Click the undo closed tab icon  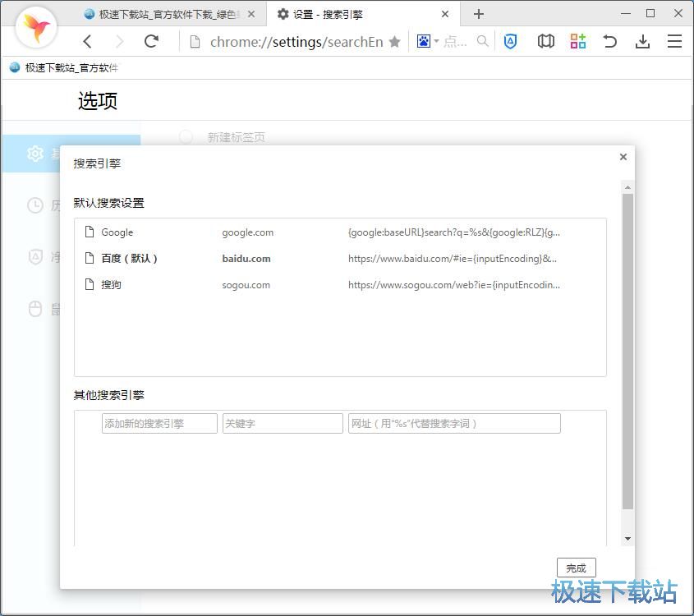609,42
